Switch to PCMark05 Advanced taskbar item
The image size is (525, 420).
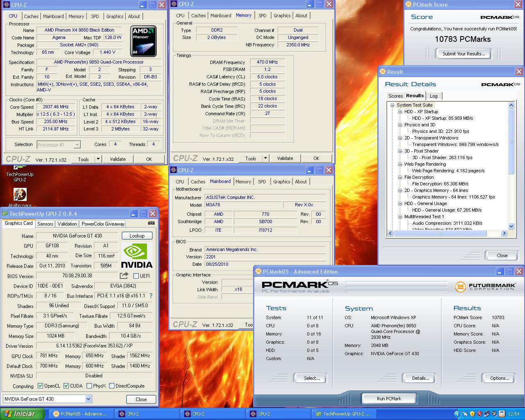point(81,414)
